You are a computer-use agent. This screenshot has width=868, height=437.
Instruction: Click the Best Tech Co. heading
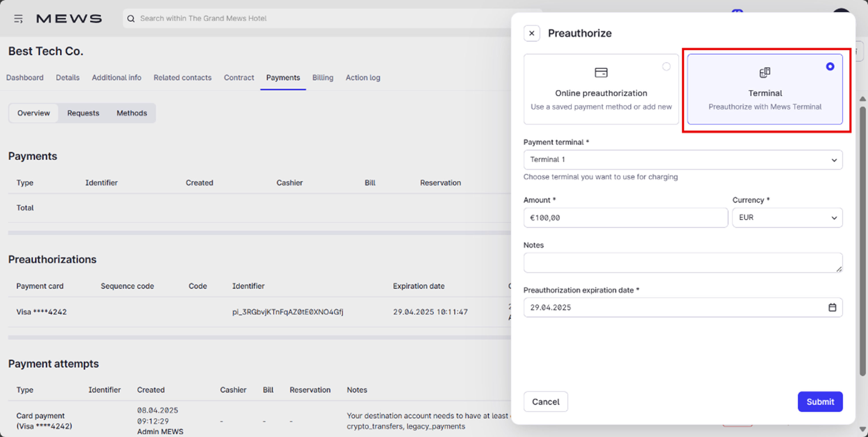point(46,51)
